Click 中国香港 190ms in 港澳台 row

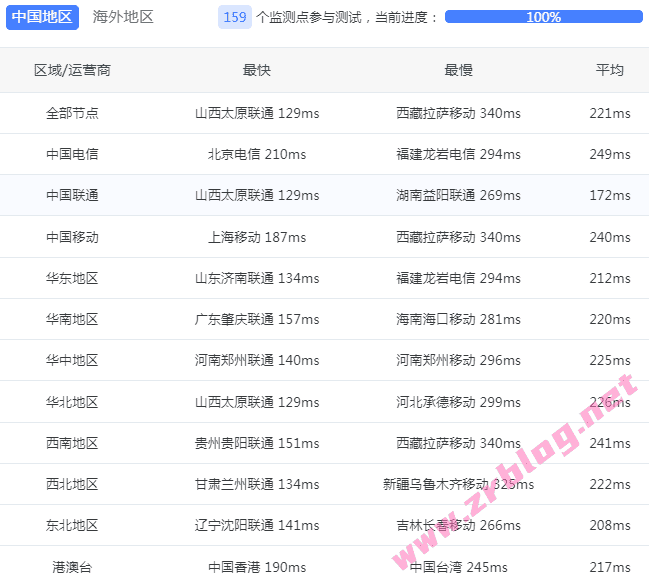pyautogui.click(x=257, y=567)
